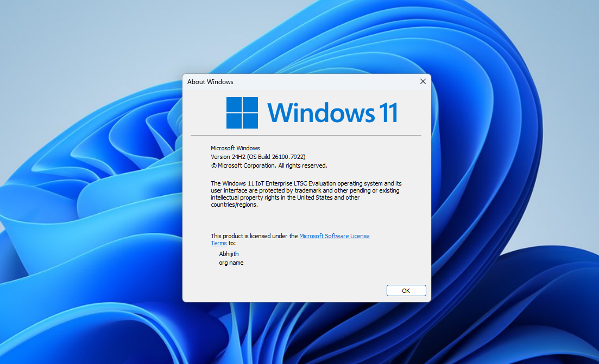Click the About Windows title text
The height and width of the screenshot is (364, 599).
(210, 82)
